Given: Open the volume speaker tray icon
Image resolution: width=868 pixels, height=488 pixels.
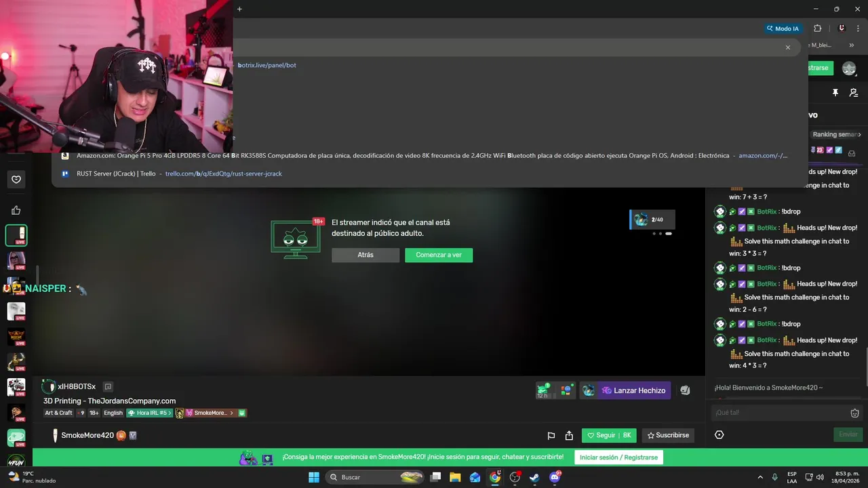Looking at the screenshot, I should coord(820,477).
